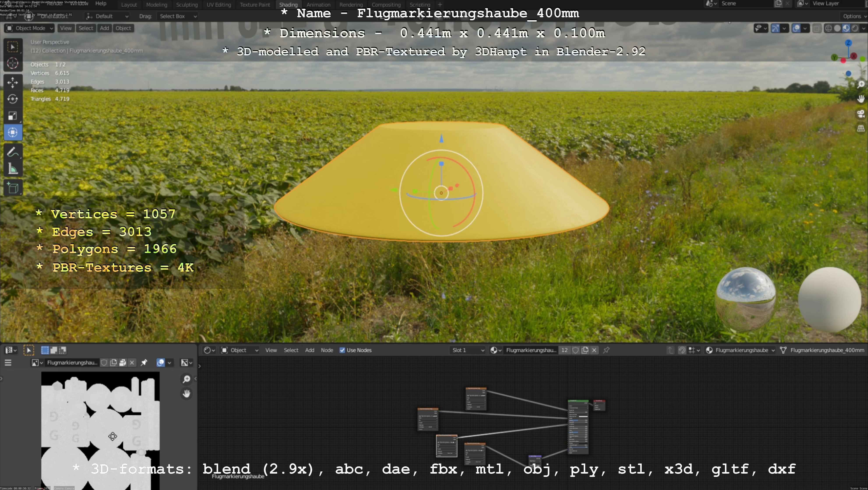Click the Z axis on navigation gizmo
868x490 pixels.
(849, 43)
